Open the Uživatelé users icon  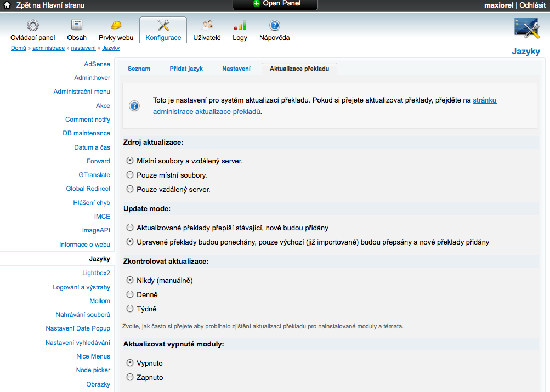coord(207,25)
